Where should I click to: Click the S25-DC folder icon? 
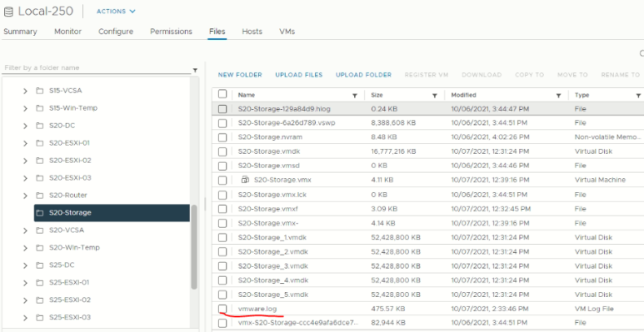(39, 265)
